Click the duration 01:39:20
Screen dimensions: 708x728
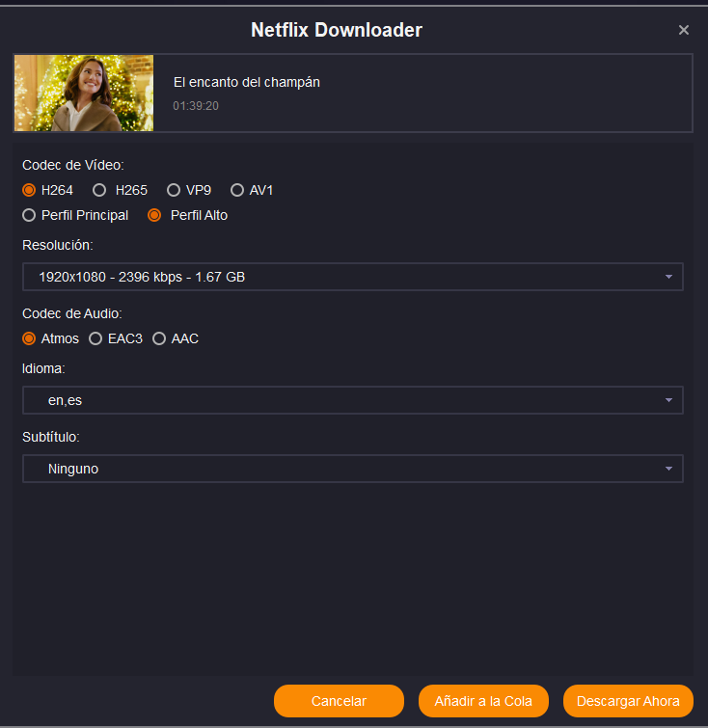point(196,106)
